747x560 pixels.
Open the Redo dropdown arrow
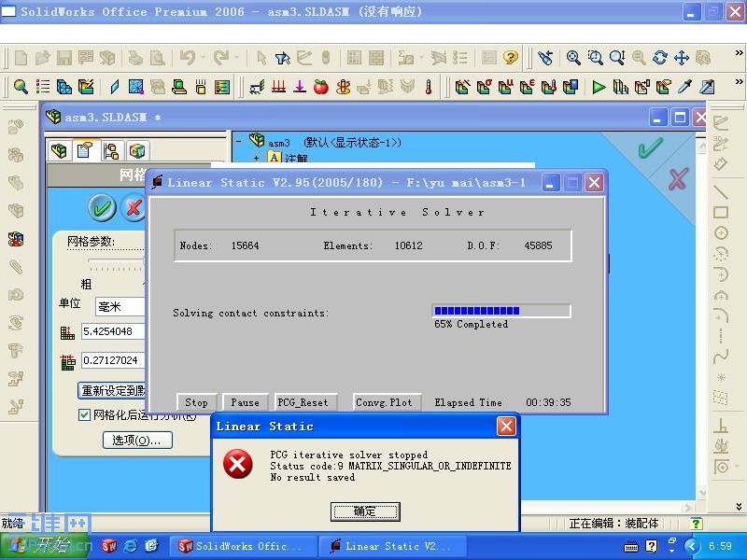click(237, 58)
